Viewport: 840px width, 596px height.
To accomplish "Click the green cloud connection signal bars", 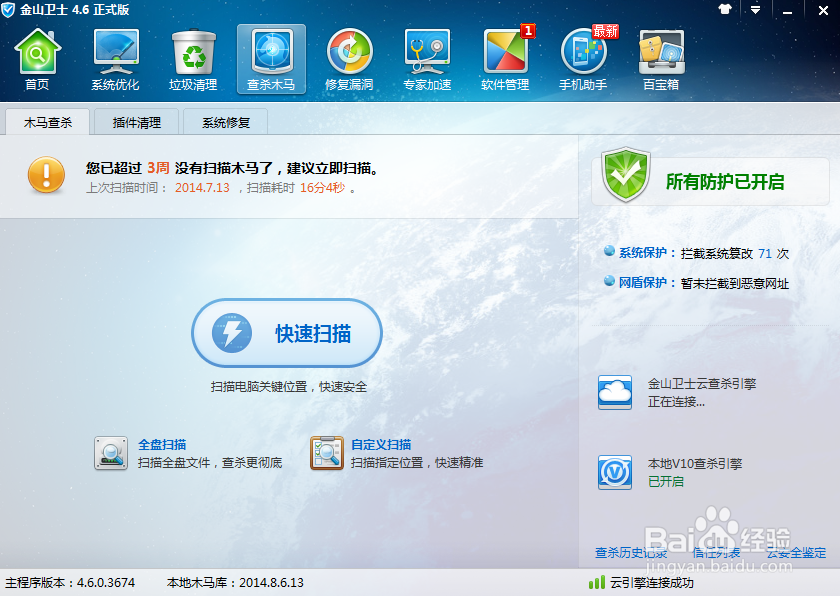I will [596, 583].
